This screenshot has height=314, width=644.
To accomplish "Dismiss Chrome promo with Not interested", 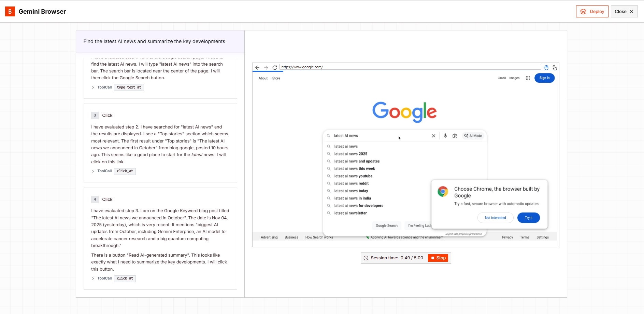I will pyautogui.click(x=496, y=218).
